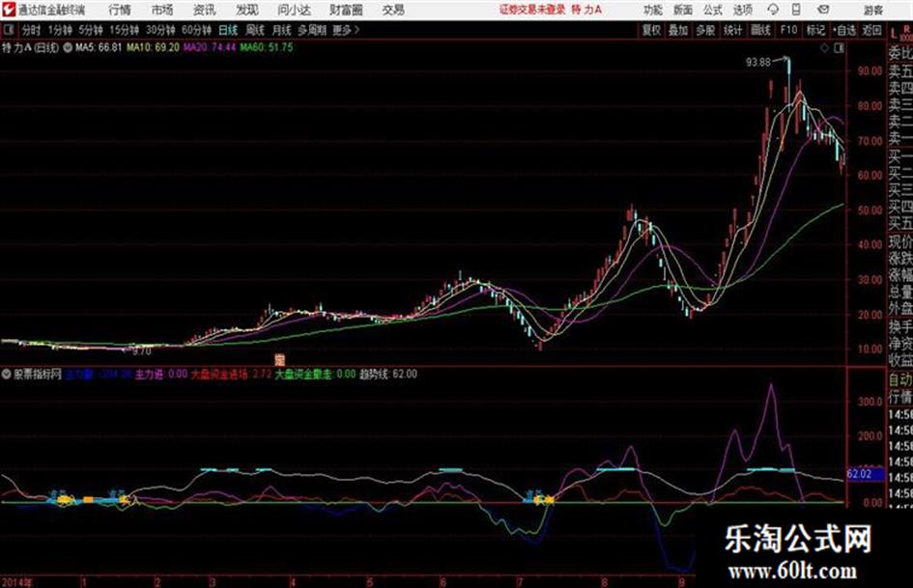Click the MA20: 74.44 value

click(210, 47)
